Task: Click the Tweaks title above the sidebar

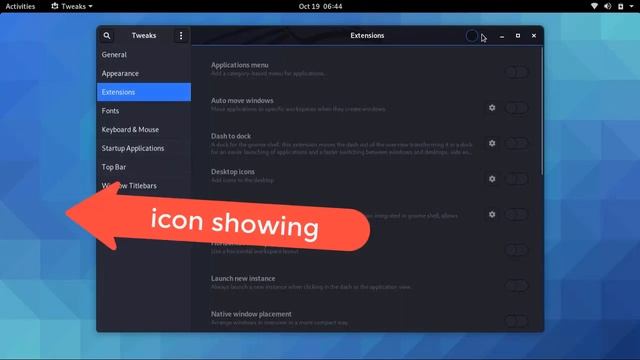Action: 144,36
